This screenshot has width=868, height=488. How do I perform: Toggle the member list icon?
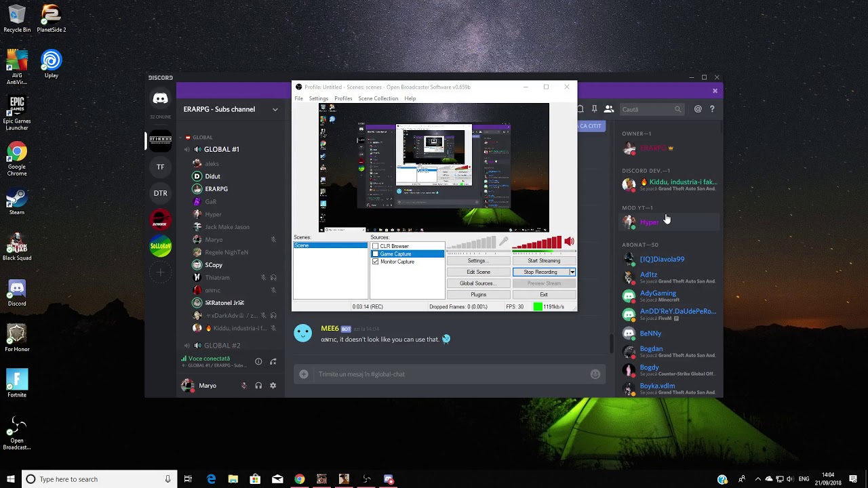[x=609, y=109]
